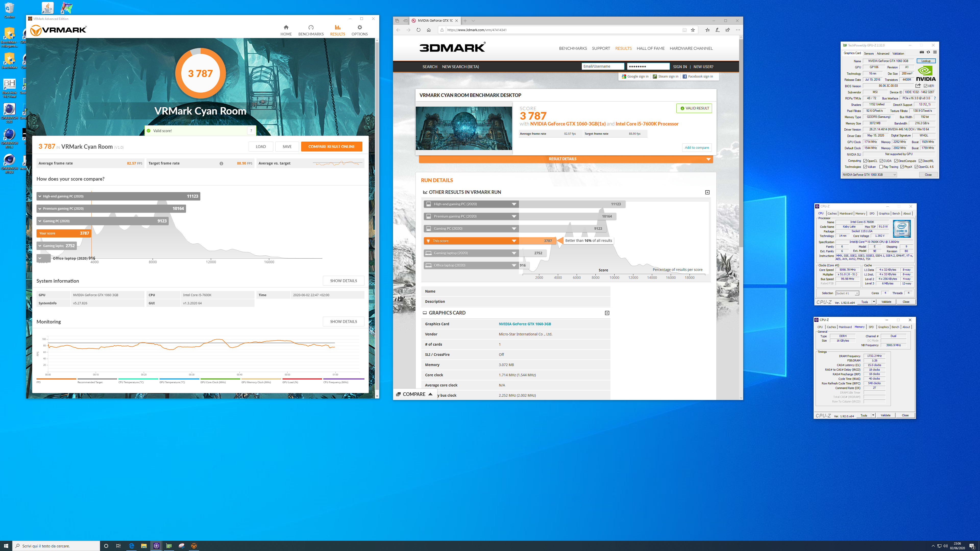Expand This score dropdown arrow on 3DMark
980x551 pixels.
pos(514,241)
